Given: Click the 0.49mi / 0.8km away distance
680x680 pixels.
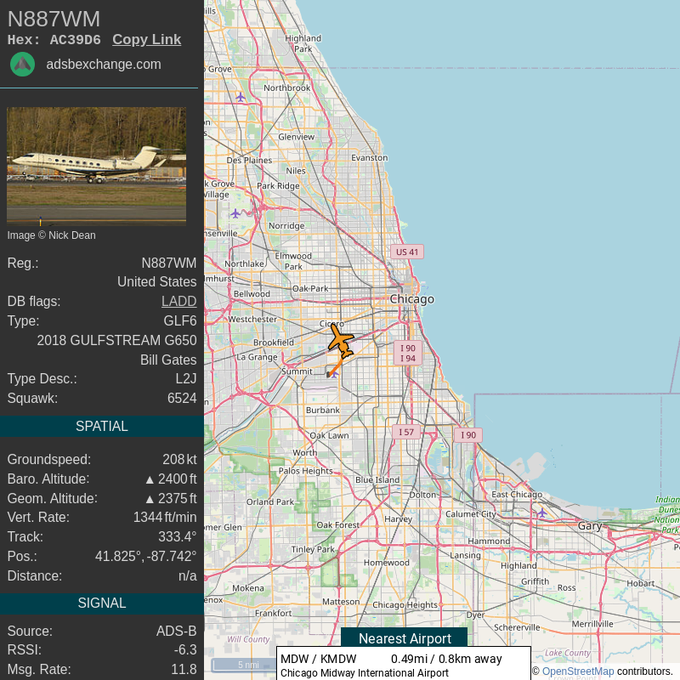Looking at the screenshot, I should click(446, 659).
